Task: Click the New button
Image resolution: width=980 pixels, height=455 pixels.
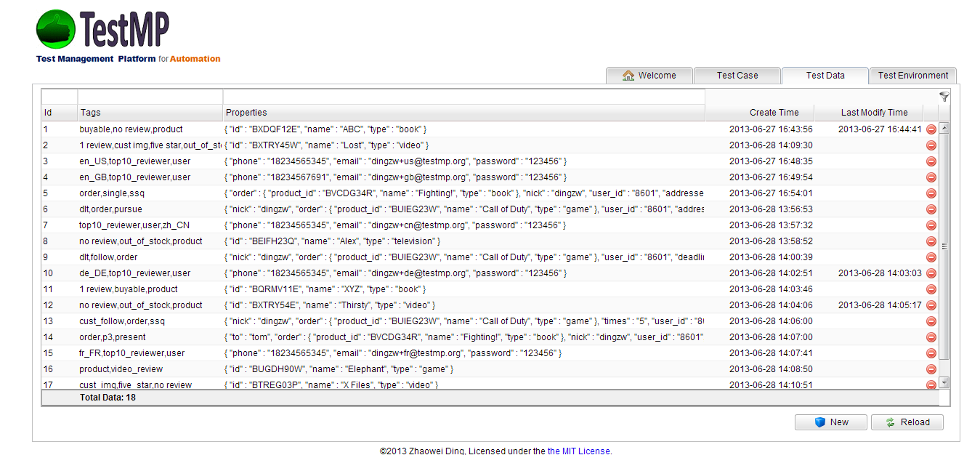Action: (830, 422)
